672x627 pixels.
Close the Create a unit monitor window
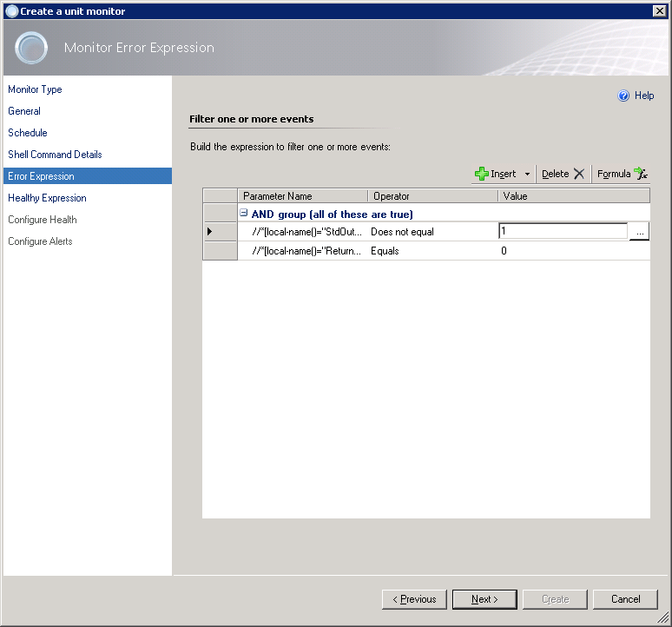pos(659,10)
